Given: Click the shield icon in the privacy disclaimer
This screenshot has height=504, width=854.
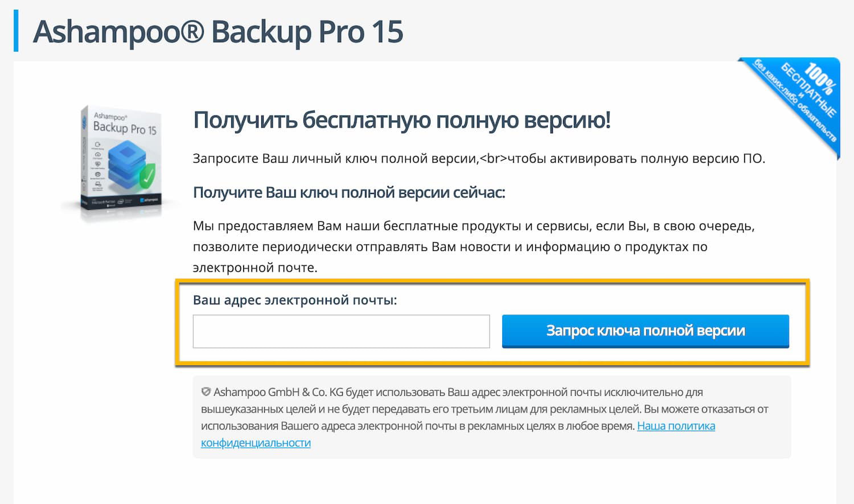Looking at the screenshot, I should [x=206, y=391].
